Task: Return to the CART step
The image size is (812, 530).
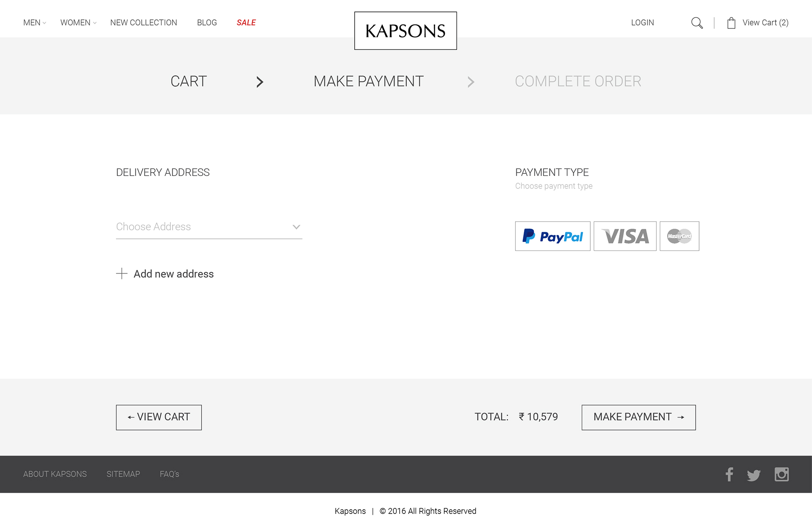Action: [188, 81]
